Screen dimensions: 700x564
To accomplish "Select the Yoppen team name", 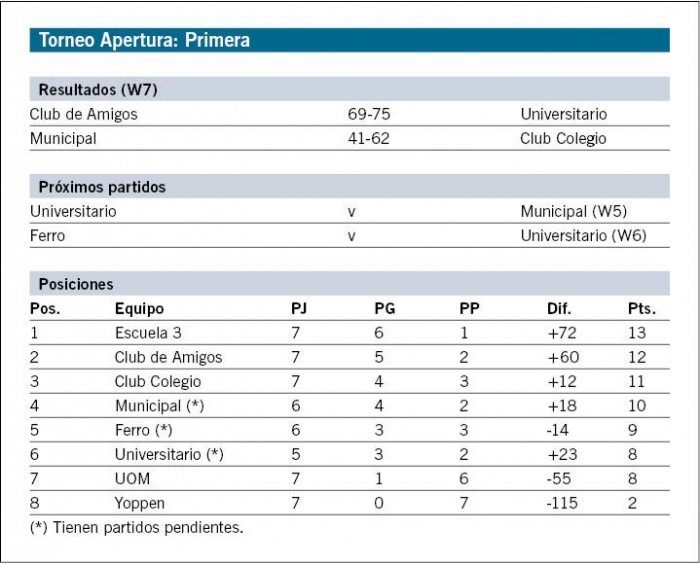I will (139, 503).
